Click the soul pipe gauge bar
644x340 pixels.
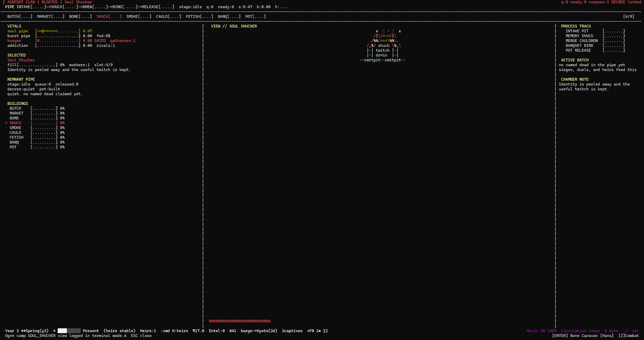tap(58, 31)
